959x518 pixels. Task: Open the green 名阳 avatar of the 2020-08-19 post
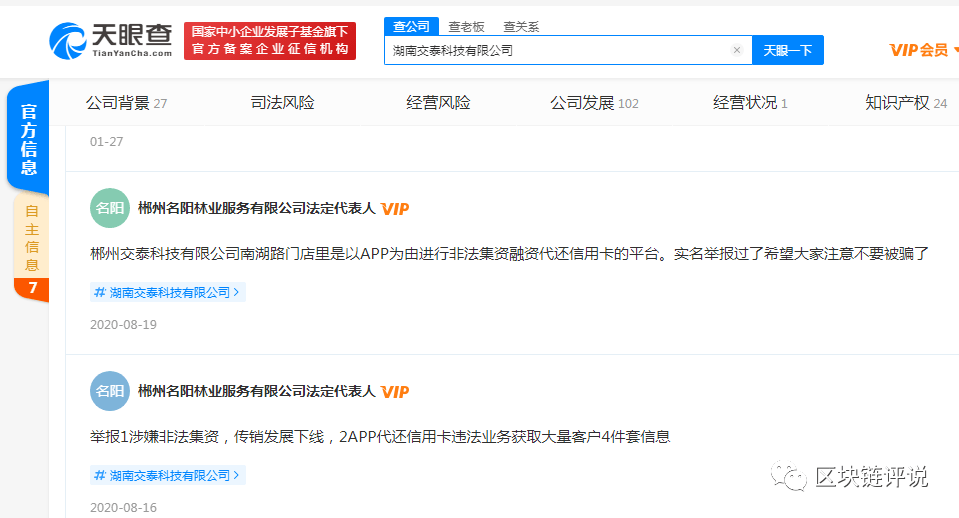(x=110, y=208)
